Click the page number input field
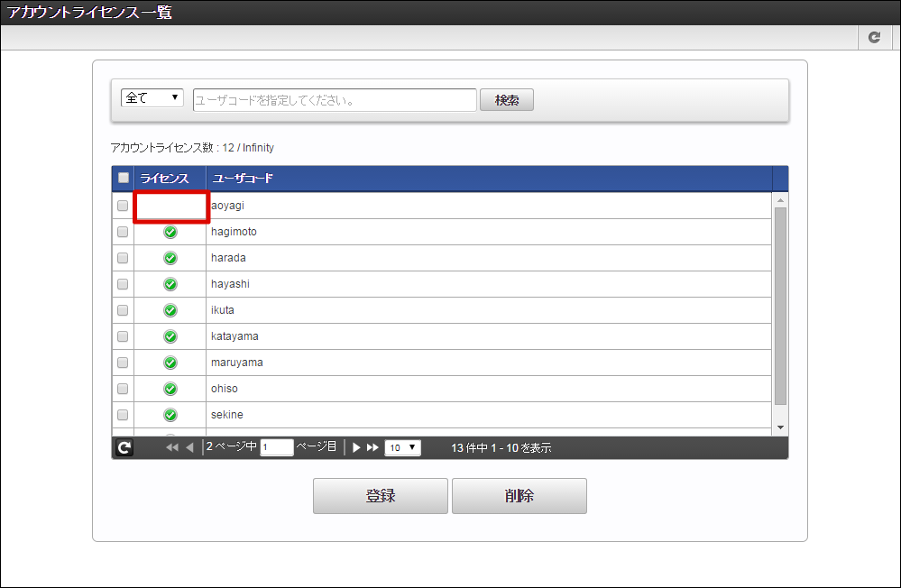901x588 pixels. pyautogui.click(x=277, y=447)
